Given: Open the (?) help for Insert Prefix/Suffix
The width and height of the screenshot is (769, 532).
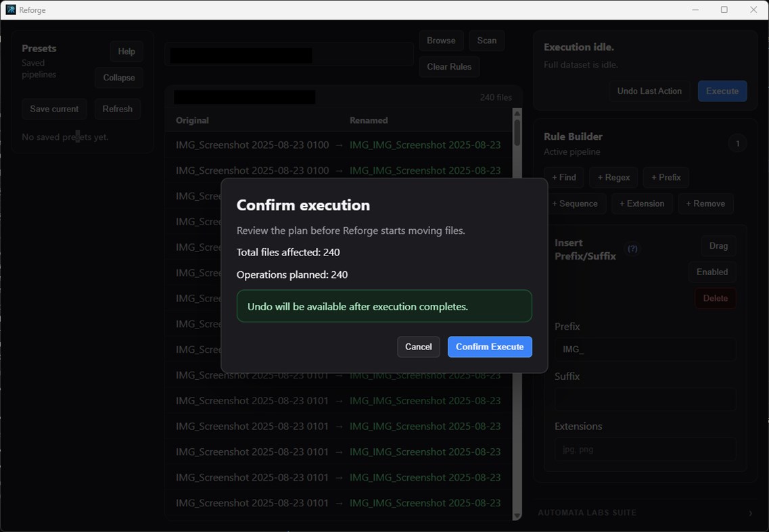Looking at the screenshot, I should pyautogui.click(x=632, y=249).
